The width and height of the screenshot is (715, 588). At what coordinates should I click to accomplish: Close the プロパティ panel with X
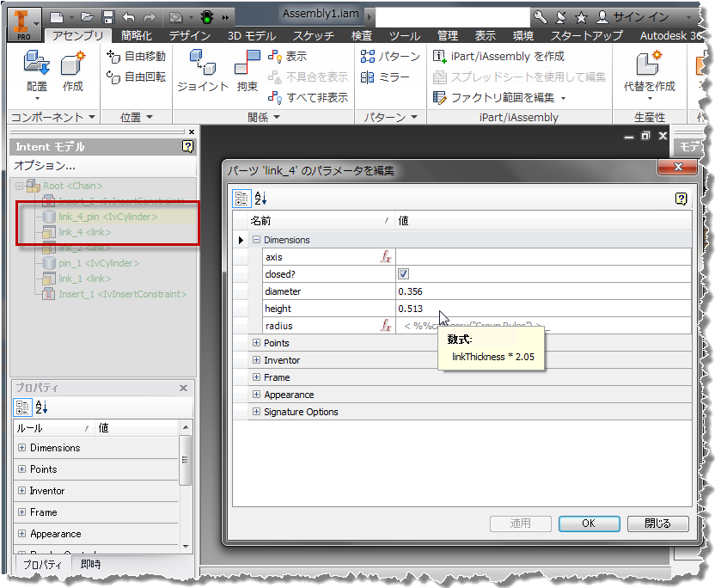(x=183, y=388)
